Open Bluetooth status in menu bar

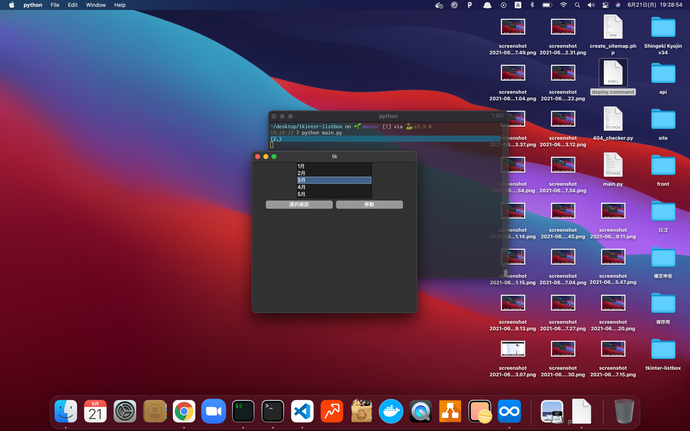(532, 5)
